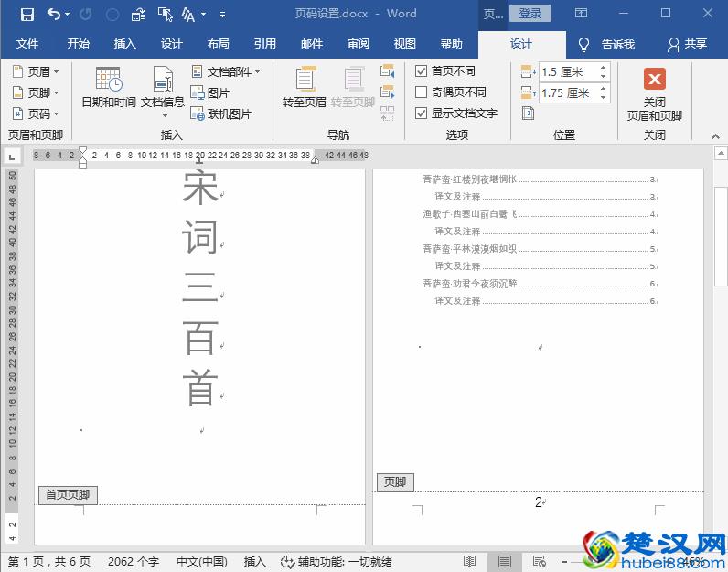
Task: Open the undo history dropdown arrow
Action: click(x=68, y=15)
